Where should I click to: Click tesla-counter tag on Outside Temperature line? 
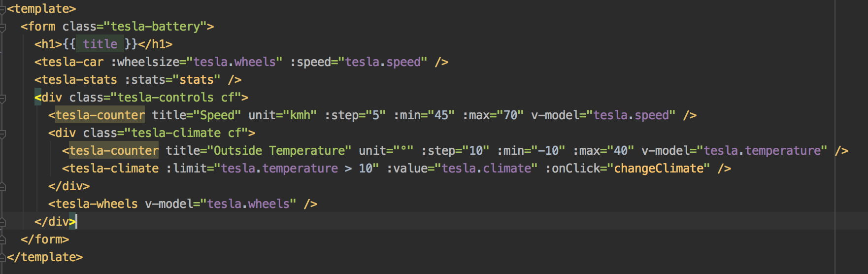tap(114, 151)
